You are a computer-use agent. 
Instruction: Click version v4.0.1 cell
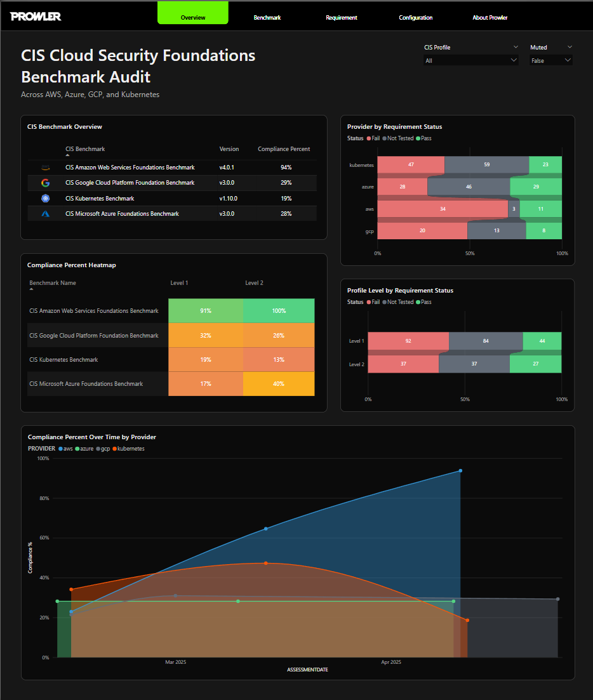point(227,168)
